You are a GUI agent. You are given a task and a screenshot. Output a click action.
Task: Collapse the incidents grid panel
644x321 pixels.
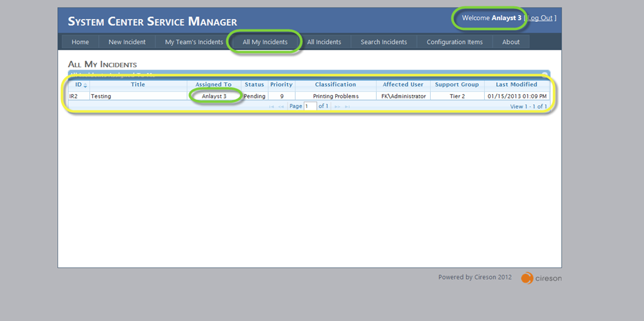(x=545, y=74)
